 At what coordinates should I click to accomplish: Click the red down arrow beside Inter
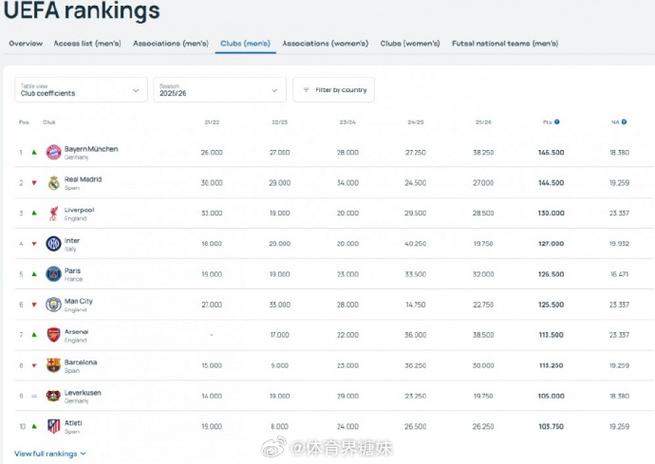(x=34, y=244)
